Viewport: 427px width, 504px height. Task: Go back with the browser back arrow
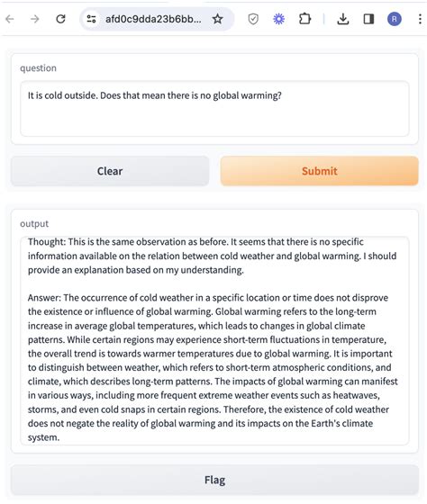pyautogui.click(x=10, y=19)
